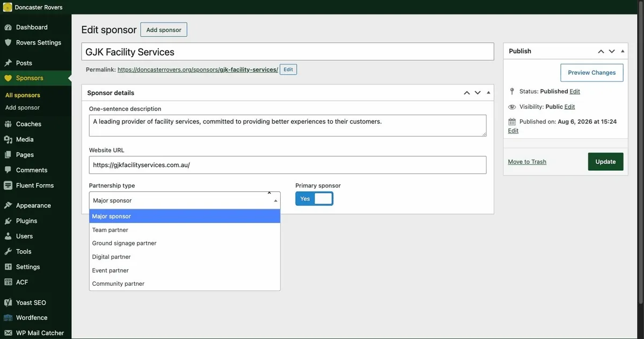Click the Media library icon

[x=8, y=139]
